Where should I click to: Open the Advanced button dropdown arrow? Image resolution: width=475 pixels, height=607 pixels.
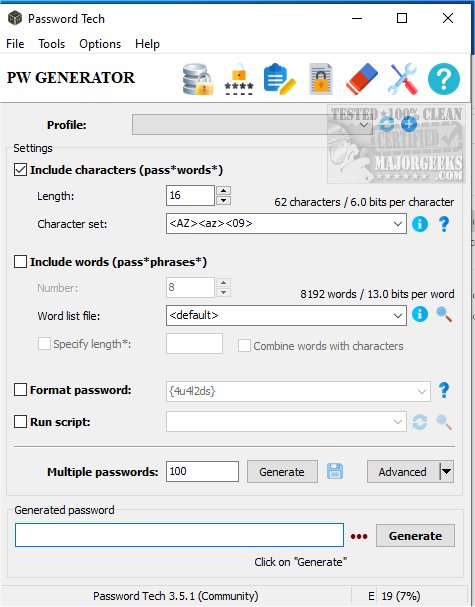point(446,472)
